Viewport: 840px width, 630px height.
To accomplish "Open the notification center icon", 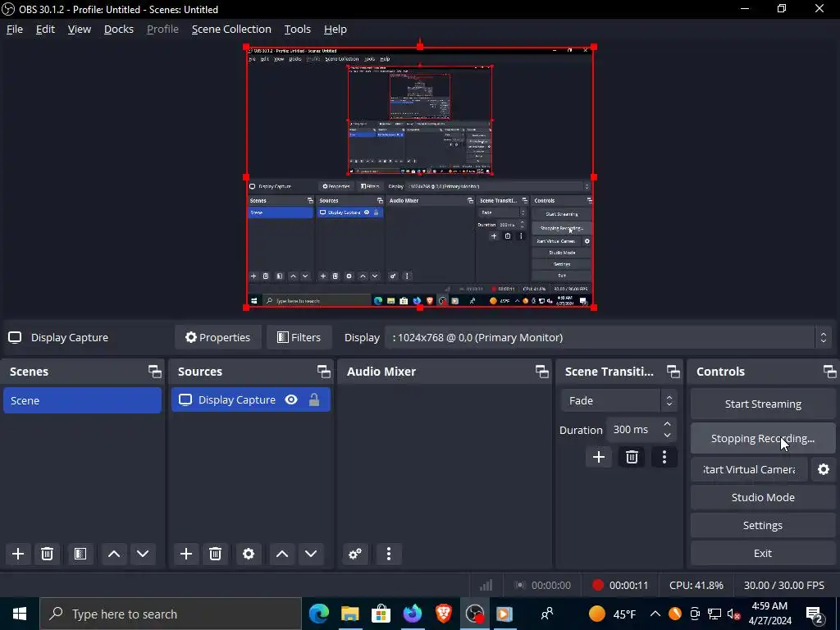I will (x=815, y=614).
